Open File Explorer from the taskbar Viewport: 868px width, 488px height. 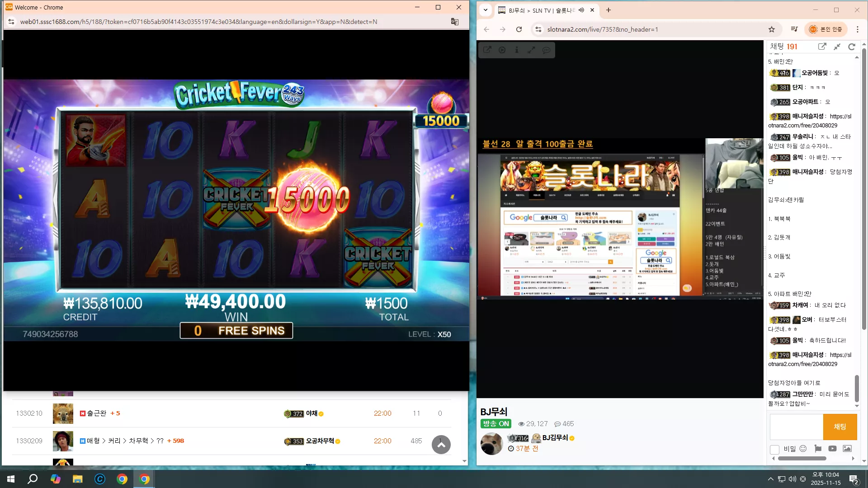(x=78, y=479)
